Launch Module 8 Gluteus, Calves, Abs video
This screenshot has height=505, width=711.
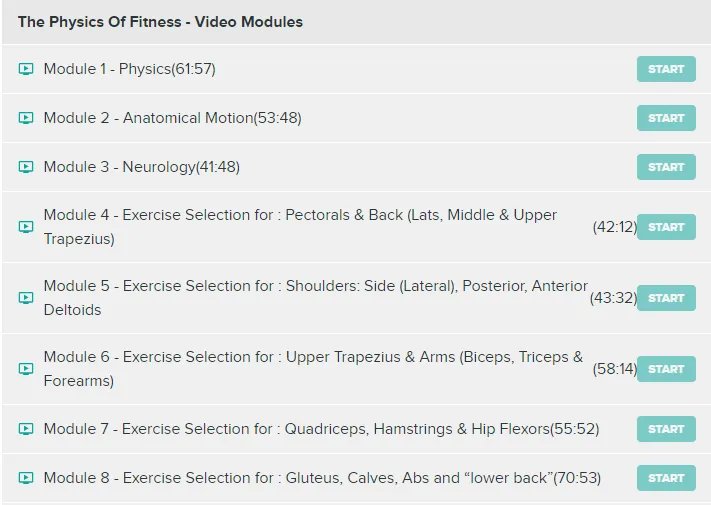(x=666, y=478)
